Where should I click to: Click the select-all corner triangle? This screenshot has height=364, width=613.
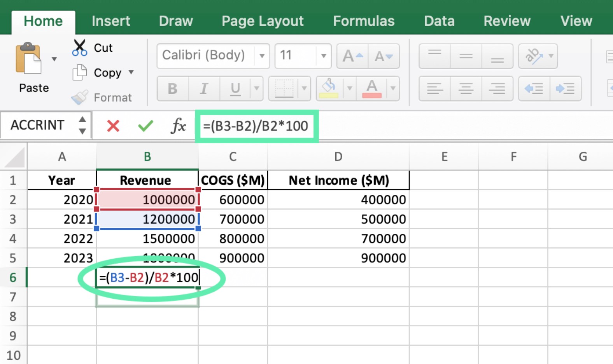pyautogui.click(x=14, y=157)
